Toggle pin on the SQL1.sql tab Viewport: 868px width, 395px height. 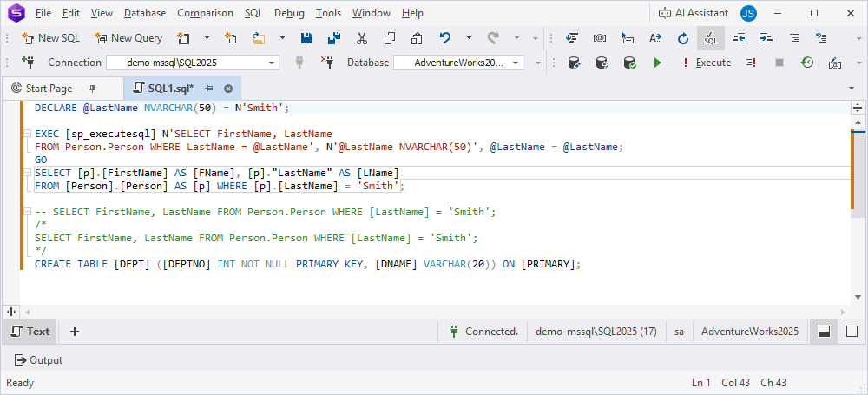click(208, 88)
